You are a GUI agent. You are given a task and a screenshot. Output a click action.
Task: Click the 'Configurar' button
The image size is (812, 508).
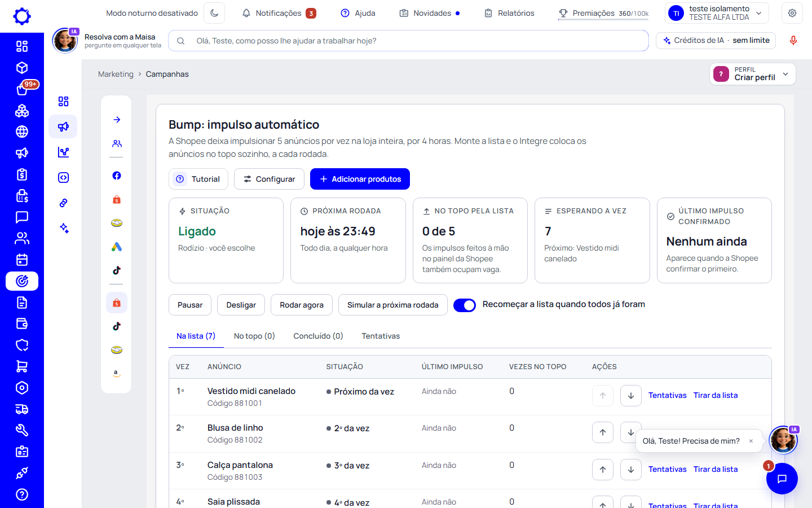(x=269, y=179)
